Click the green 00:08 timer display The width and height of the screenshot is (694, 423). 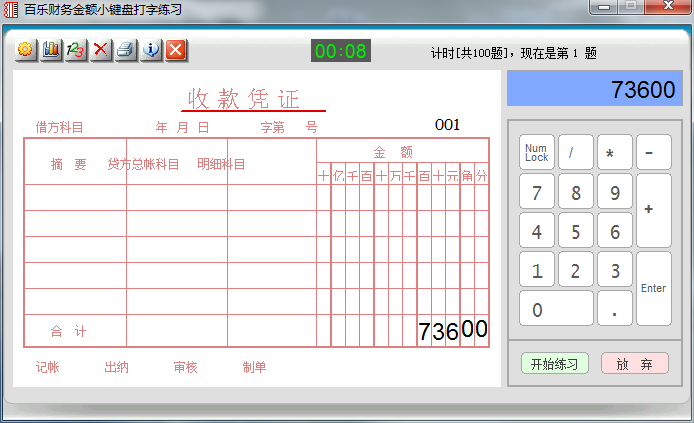coord(341,51)
